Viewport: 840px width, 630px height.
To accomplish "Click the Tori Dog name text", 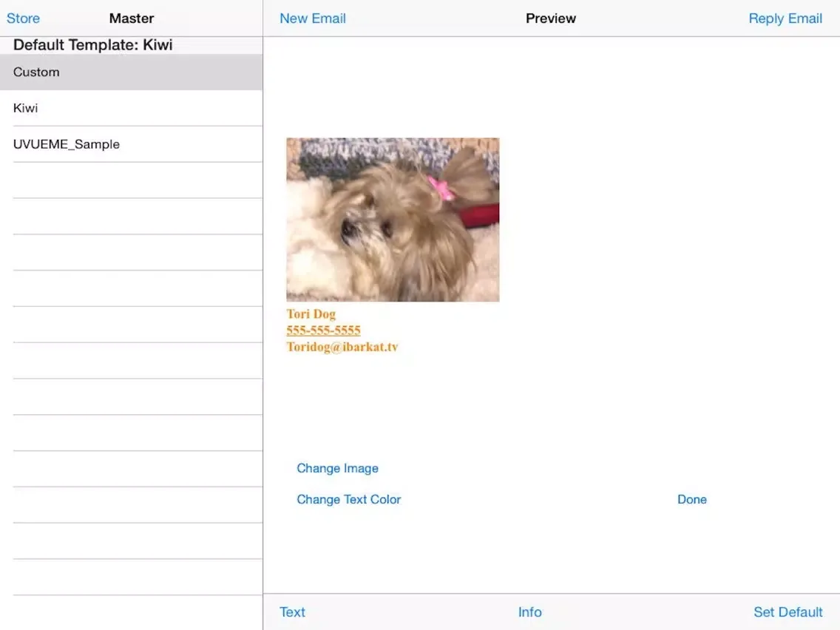I will tap(311, 314).
